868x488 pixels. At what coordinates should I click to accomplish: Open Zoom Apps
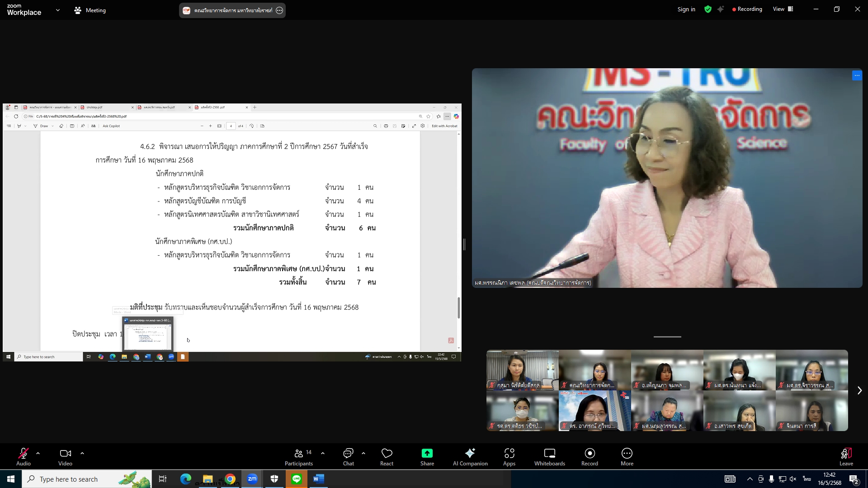point(509,456)
